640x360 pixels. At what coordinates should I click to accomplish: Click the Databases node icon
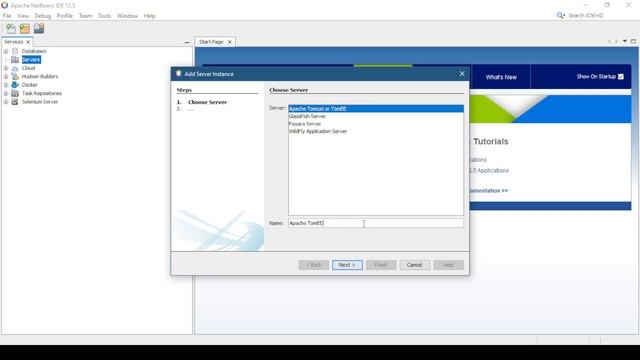pos(15,51)
